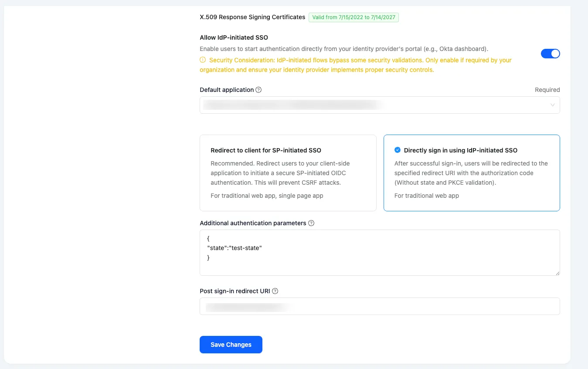Toggle off Allow IdP-initiated SSO
The height and width of the screenshot is (369, 588).
[x=550, y=53]
